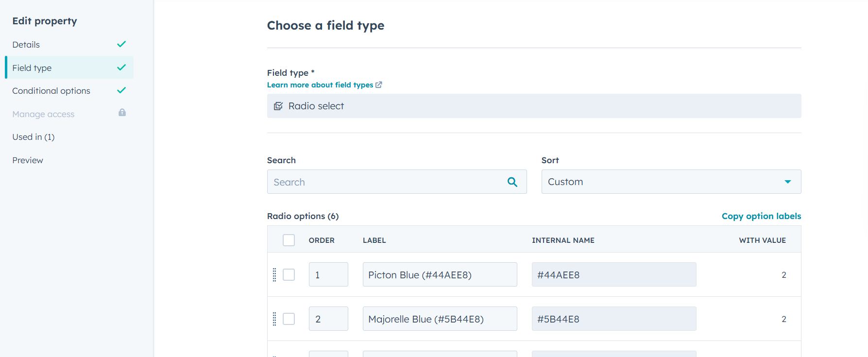
Task: Click the radio select icon in the field type box
Action: (278, 106)
